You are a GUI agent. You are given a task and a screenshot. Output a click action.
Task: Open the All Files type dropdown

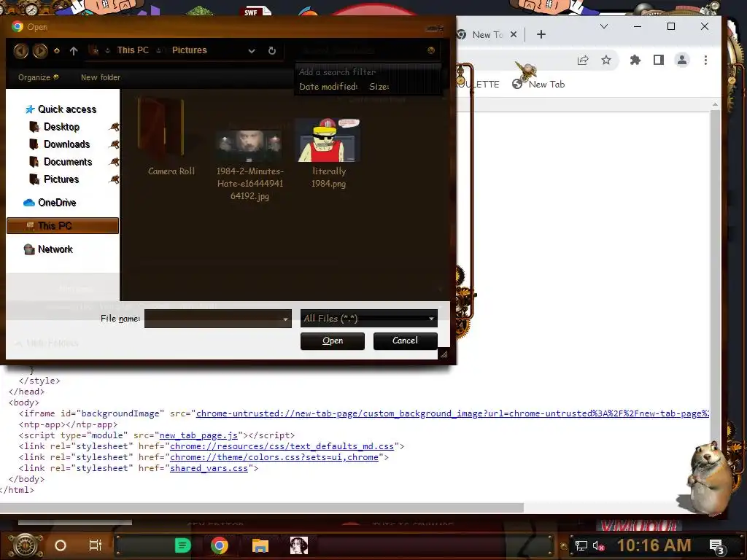pos(368,319)
